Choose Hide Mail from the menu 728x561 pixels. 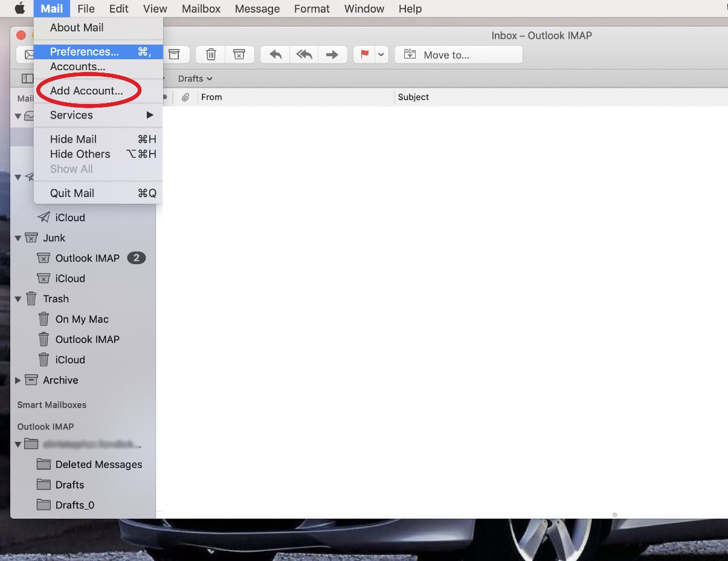[98, 139]
